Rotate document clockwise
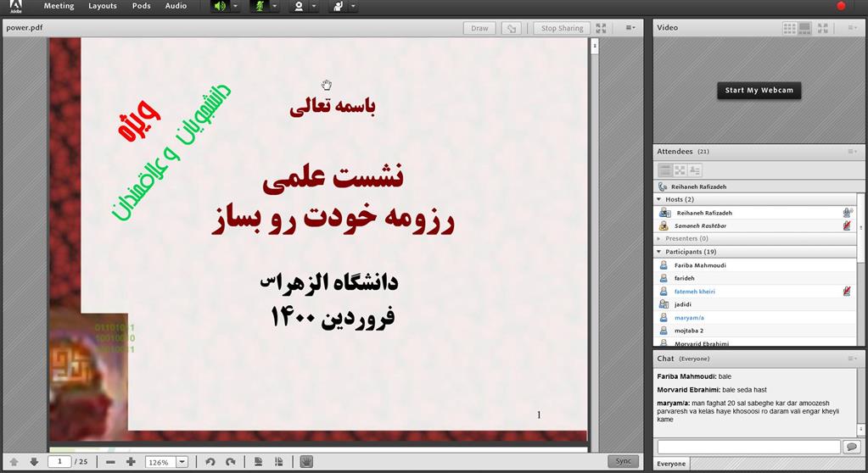Screen dimensions: 868x473 pos(231,462)
